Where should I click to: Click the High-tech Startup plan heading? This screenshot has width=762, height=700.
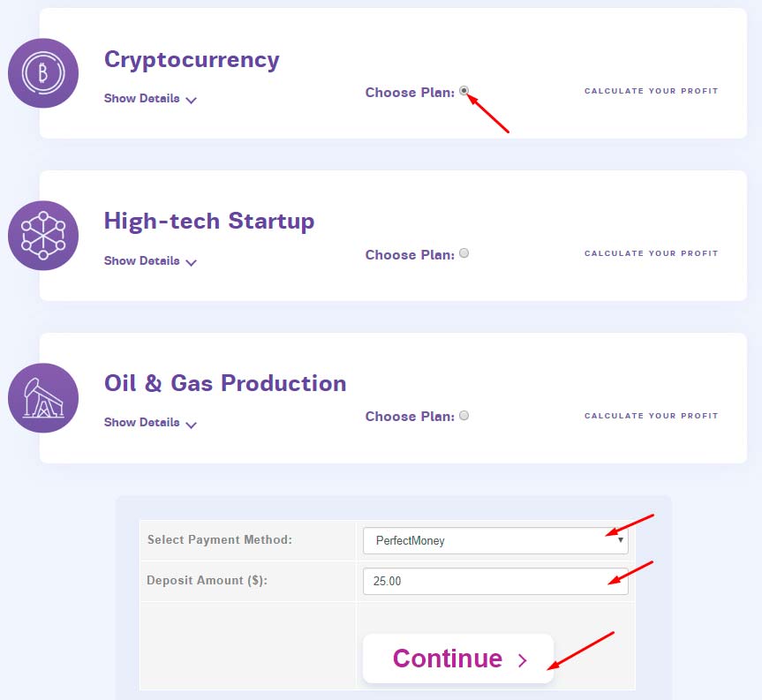pyautogui.click(x=209, y=221)
